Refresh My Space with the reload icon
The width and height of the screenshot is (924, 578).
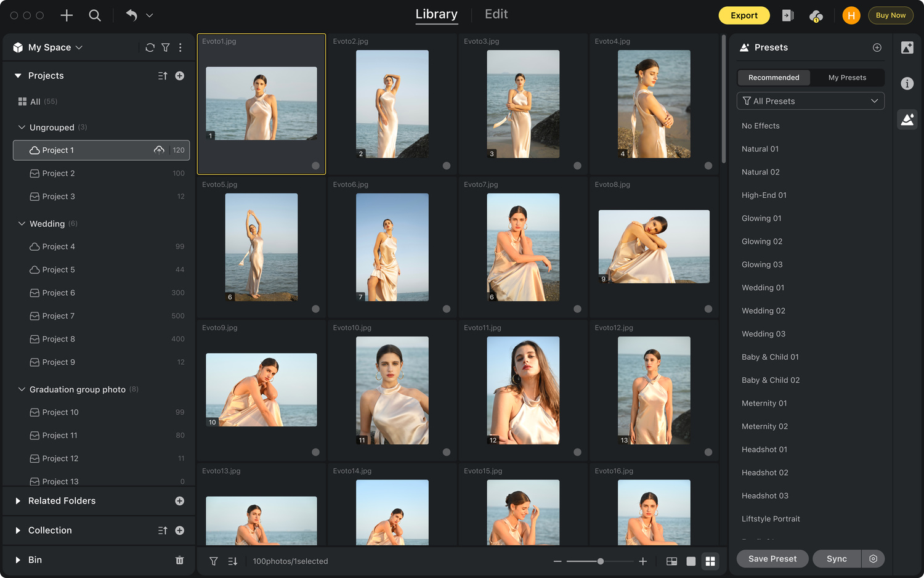pyautogui.click(x=150, y=47)
